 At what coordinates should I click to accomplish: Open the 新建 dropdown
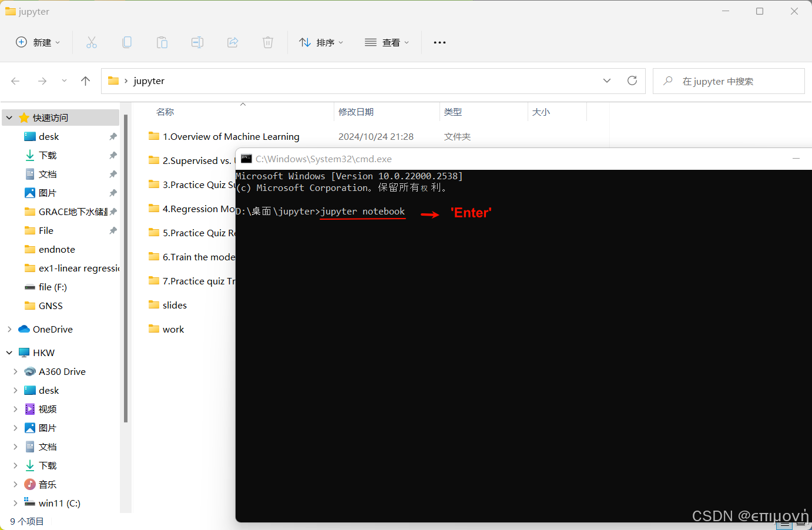coord(38,42)
